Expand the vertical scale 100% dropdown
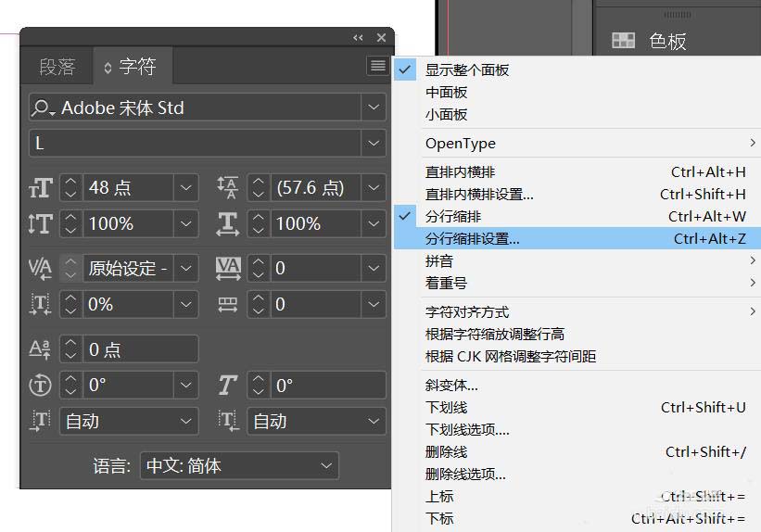 186,223
